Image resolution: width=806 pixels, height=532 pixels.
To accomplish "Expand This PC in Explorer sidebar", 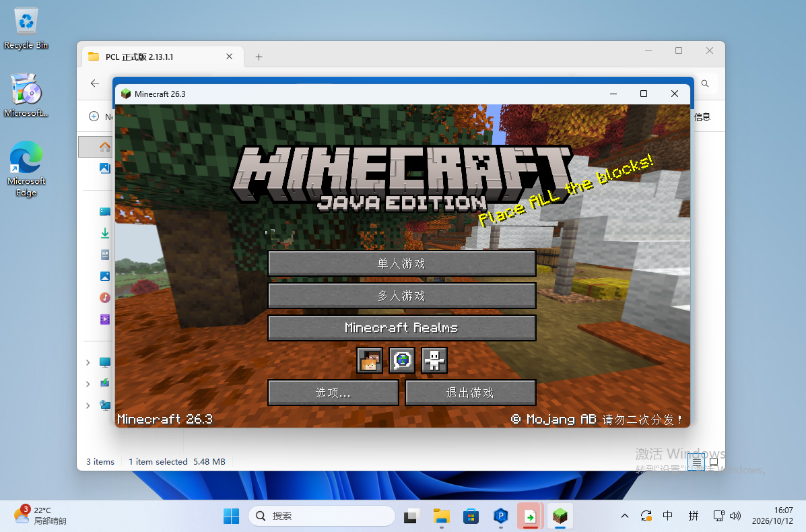I will point(88,362).
